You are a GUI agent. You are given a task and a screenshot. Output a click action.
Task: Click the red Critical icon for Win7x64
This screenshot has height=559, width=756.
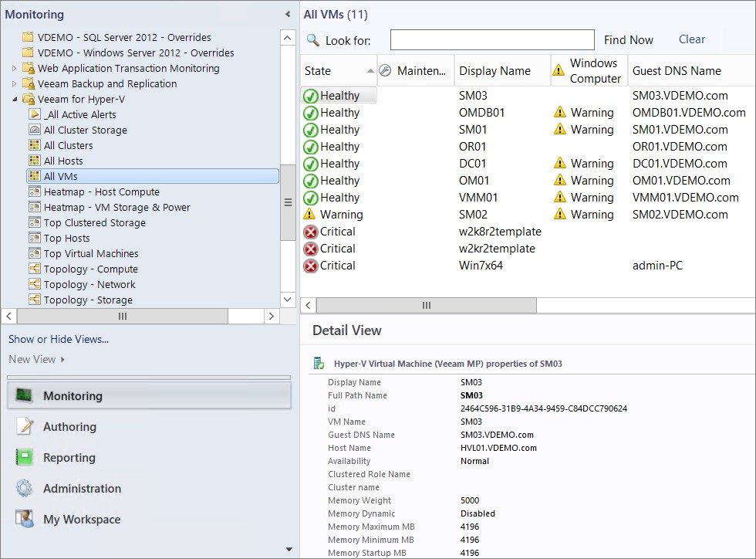(x=310, y=266)
